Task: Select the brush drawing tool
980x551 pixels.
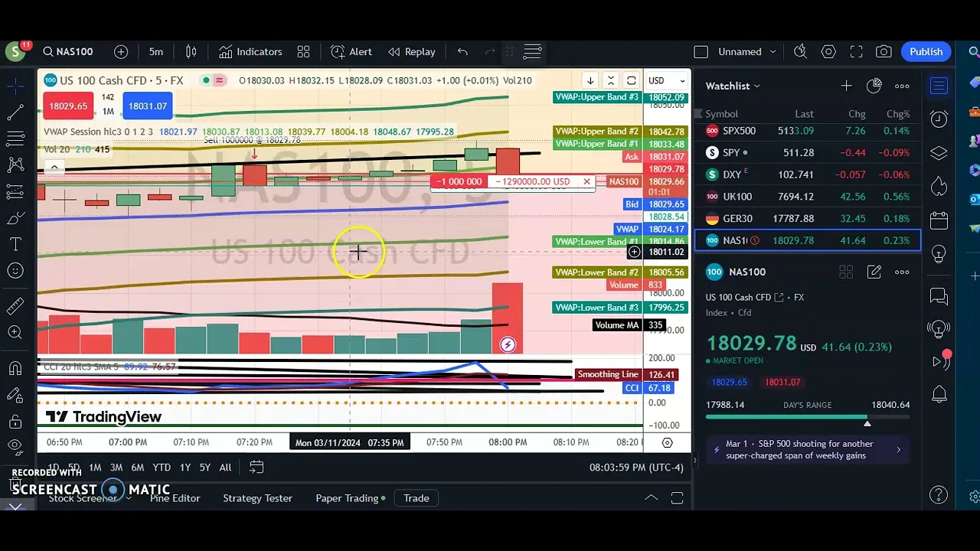Action: point(15,219)
